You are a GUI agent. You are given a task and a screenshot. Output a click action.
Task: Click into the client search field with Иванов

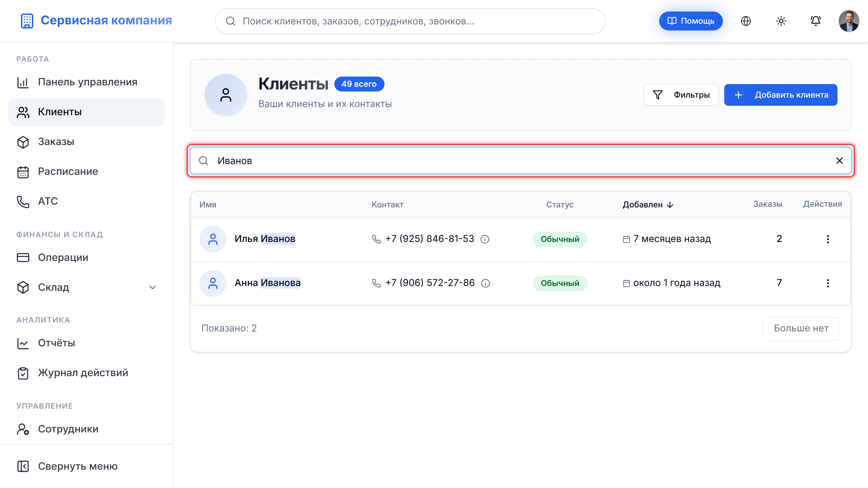[520, 161]
